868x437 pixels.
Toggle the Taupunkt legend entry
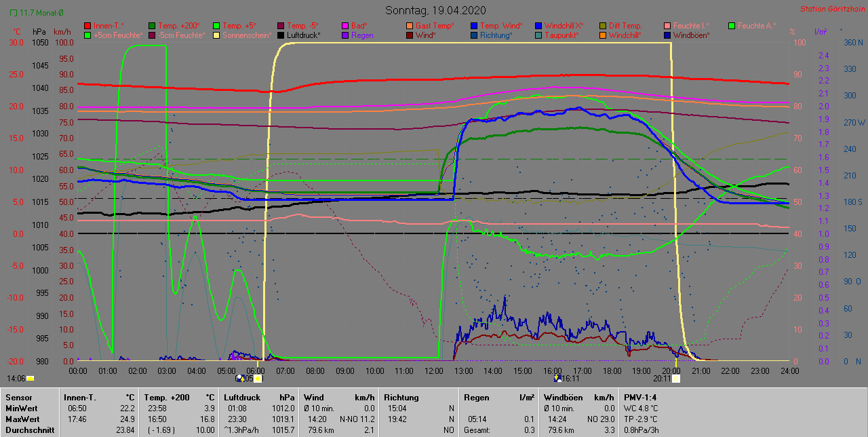(x=557, y=35)
